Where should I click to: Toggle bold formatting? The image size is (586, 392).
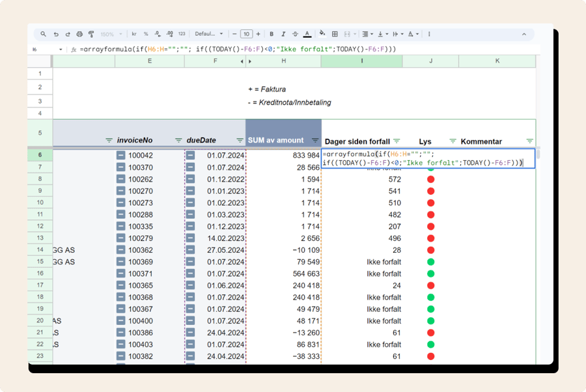[272, 34]
